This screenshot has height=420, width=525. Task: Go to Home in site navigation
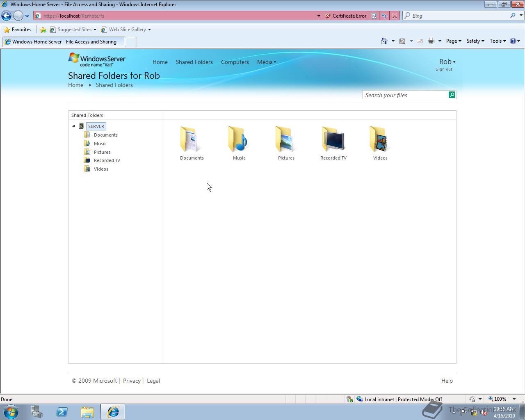(x=160, y=62)
